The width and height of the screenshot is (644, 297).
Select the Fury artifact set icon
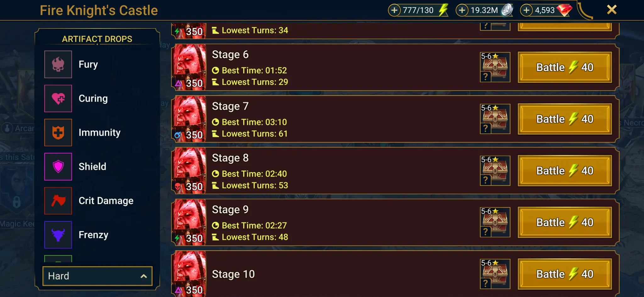58,64
